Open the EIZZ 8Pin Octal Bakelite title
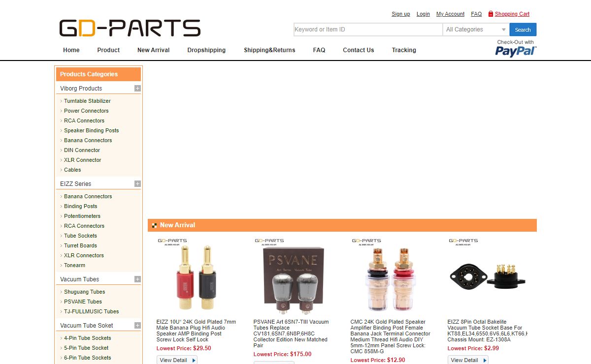This screenshot has height=364, width=591. 487,331
